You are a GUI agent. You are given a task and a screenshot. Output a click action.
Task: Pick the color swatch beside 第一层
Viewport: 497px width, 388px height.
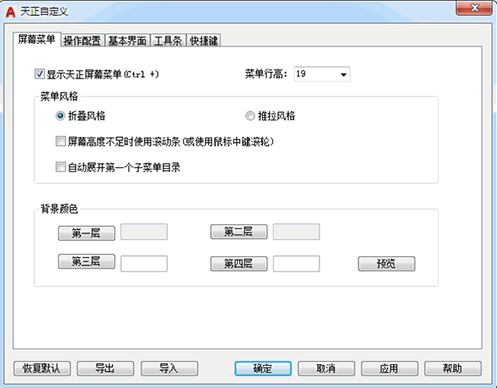point(144,232)
